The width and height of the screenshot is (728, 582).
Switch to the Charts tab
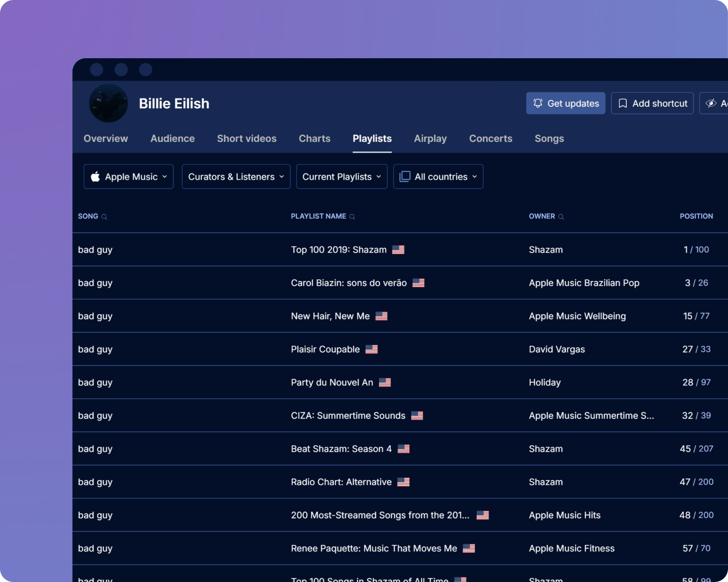pos(314,138)
